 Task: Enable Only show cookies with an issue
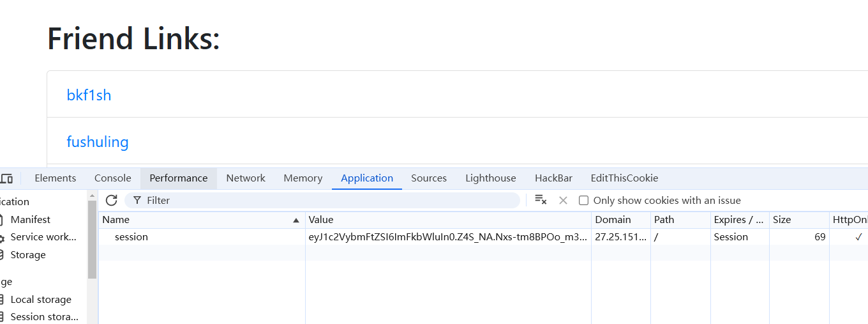pos(583,201)
